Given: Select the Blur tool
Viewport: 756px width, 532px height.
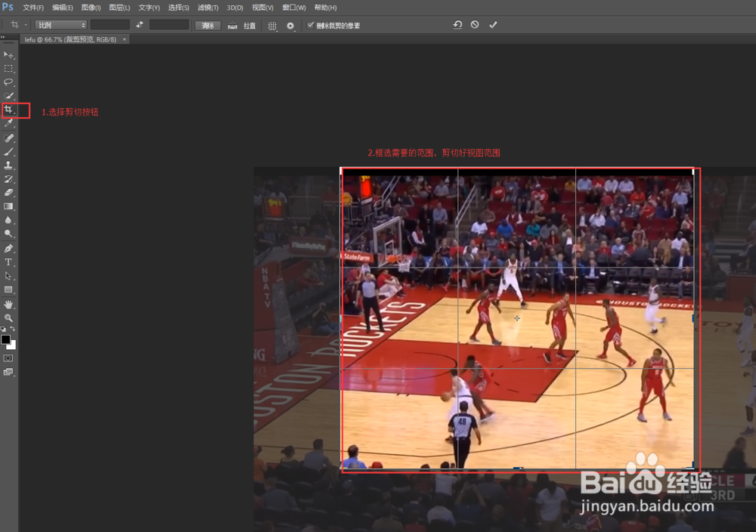Looking at the screenshot, I should click(x=8, y=220).
